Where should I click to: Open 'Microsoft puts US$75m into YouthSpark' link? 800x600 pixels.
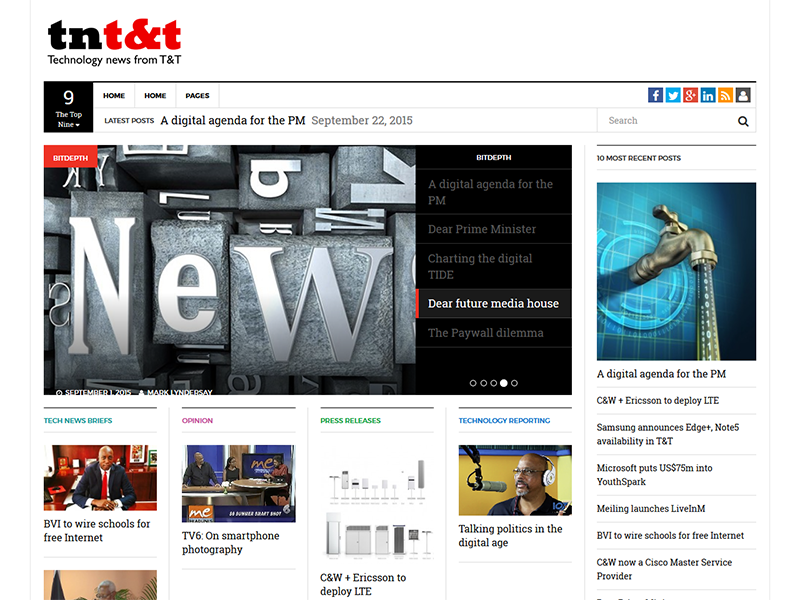click(655, 475)
